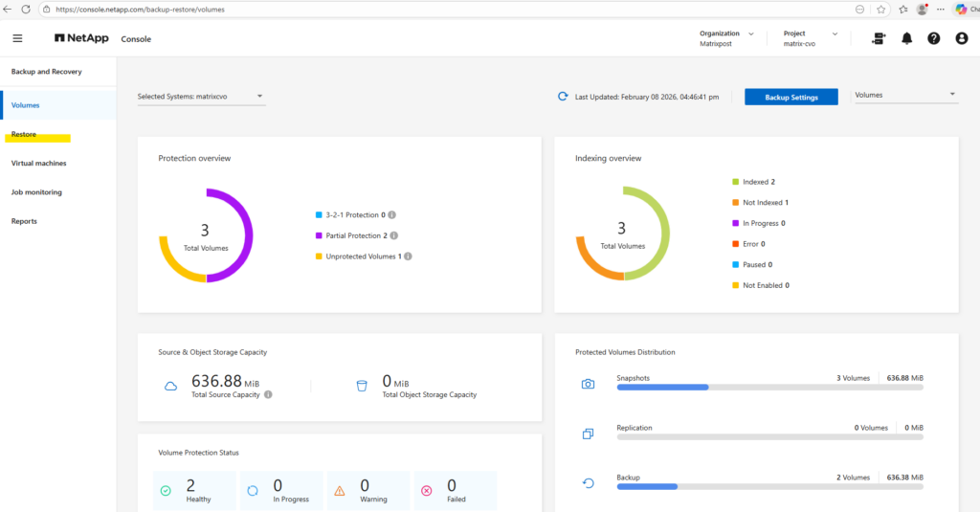Image resolution: width=980 pixels, height=512 pixels.
Task: Go to Restore in the sidebar
Action: (24, 134)
